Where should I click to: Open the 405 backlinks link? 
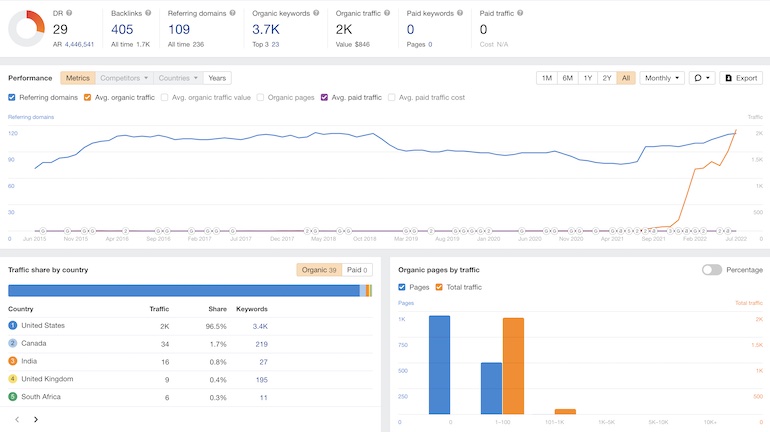pyautogui.click(x=122, y=29)
